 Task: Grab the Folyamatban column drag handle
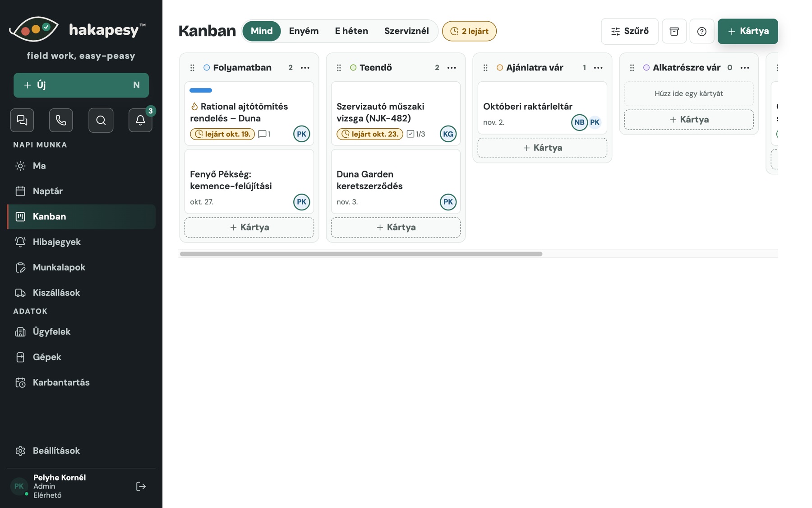click(x=192, y=68)
